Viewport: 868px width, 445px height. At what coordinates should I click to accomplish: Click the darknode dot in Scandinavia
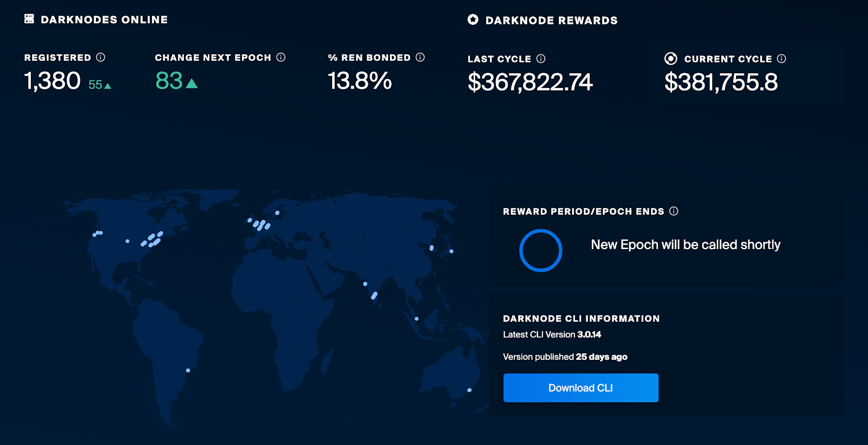[277, 213]
